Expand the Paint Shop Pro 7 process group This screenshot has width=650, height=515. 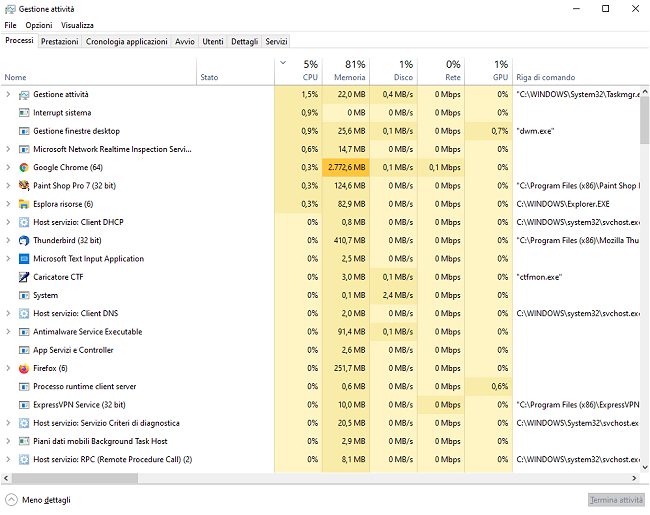click(8, 186)
